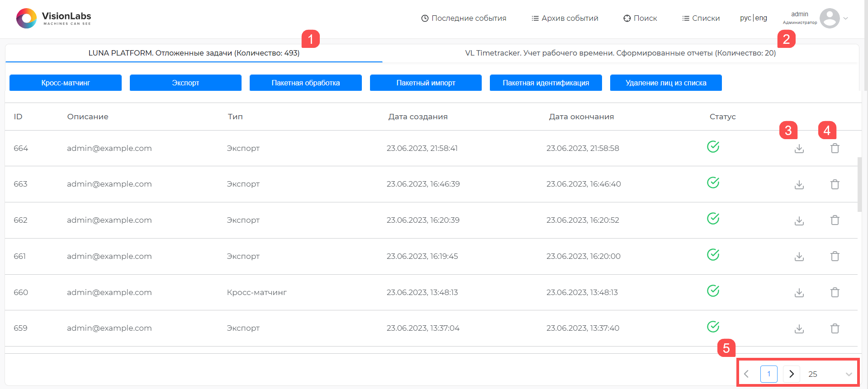Screen dimensions: 868x389
Task: Click the table vertical scrollbar
Action: tap(859, 184)
